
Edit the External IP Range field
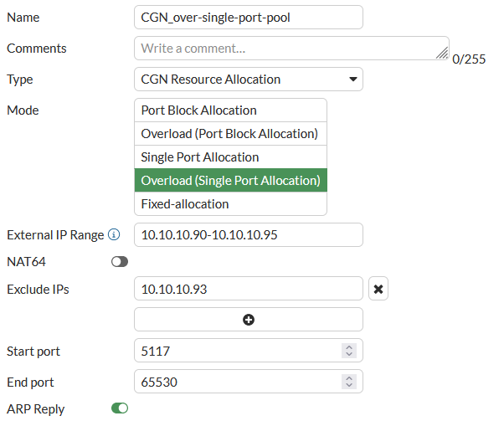pyautogui.click(x=248, y=235)
